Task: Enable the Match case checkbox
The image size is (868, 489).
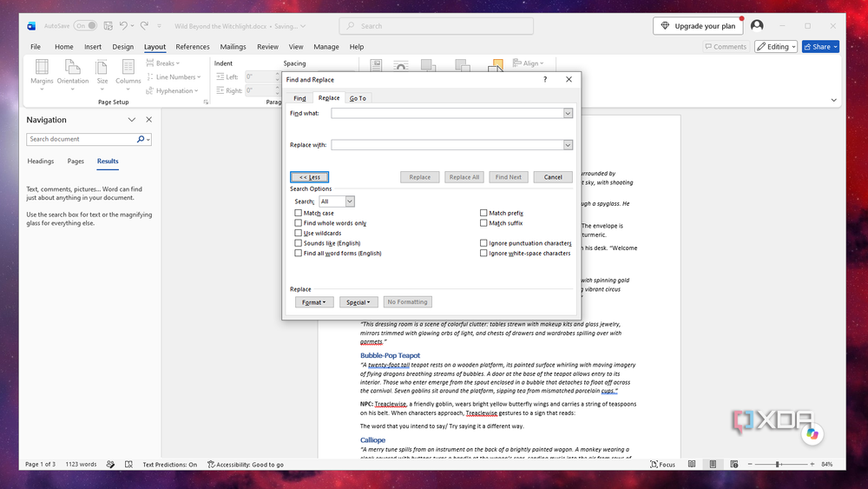Action: pyautogui.click(x=299, y=213)
